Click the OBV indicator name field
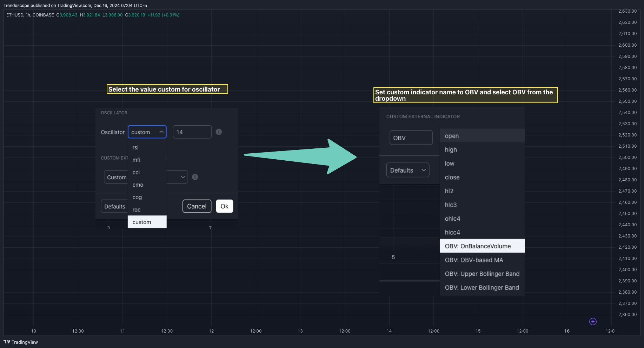Screen dimensions: 644x348 coord(411,138)
